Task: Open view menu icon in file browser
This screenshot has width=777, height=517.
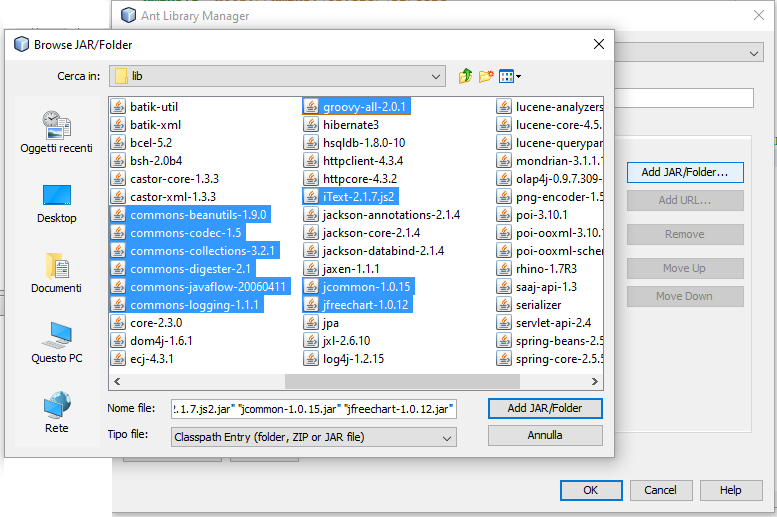Action: [510, 76]
